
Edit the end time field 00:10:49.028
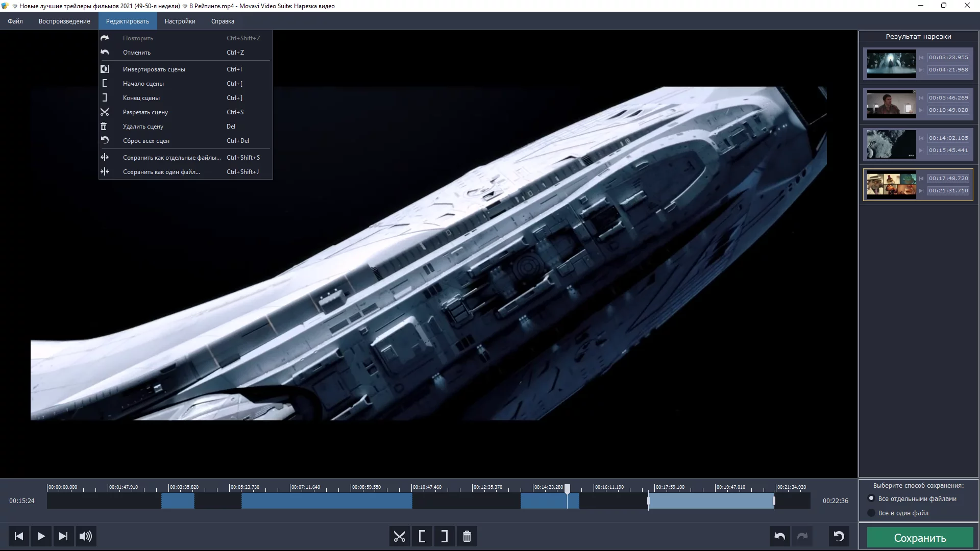(x=948, y=110)
